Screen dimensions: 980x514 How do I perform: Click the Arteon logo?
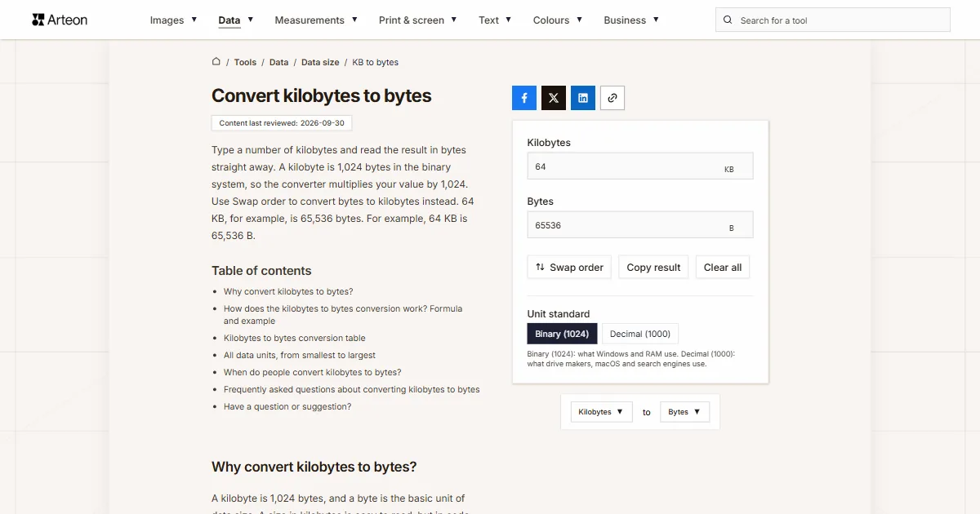(x=60, y=20)
